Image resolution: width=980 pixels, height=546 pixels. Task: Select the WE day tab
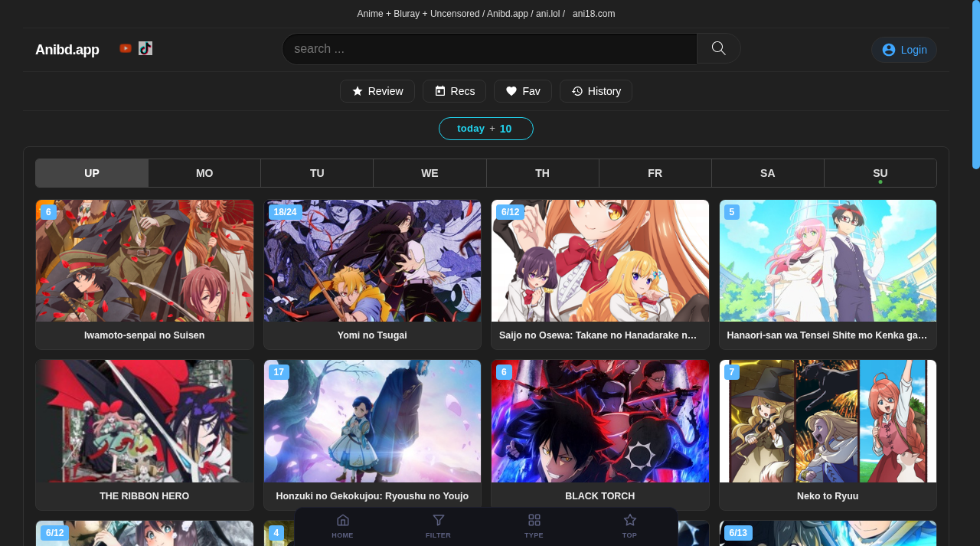(x=430, y=173)
